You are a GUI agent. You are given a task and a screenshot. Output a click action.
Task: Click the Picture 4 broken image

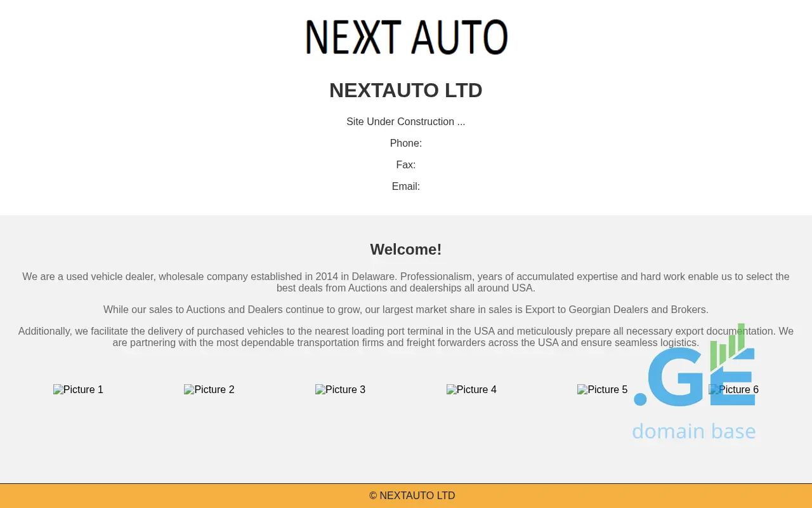click(471, 390)
